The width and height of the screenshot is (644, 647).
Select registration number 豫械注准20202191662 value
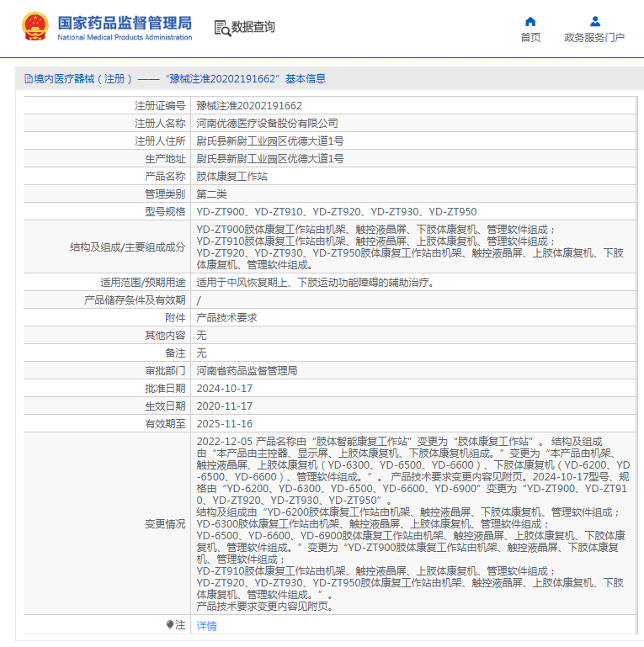[249, 106]
